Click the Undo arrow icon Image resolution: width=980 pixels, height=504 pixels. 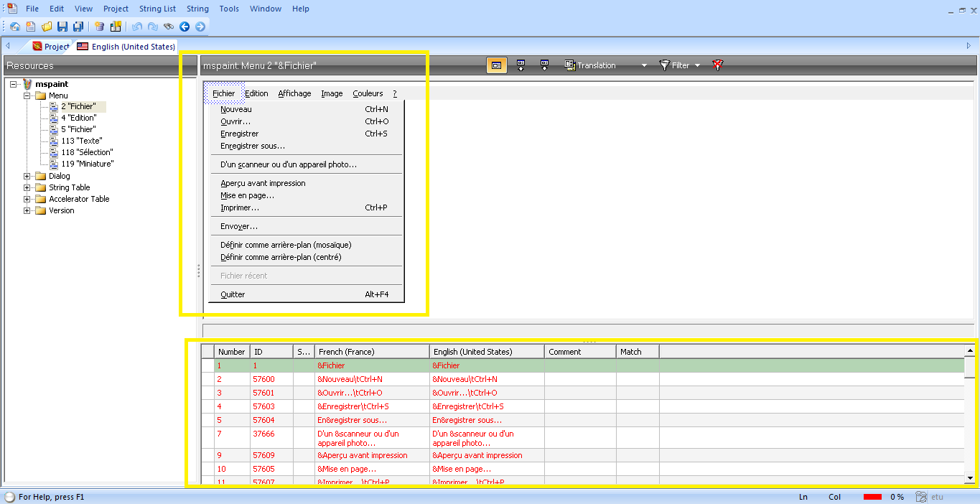click(x=136, y=26)
